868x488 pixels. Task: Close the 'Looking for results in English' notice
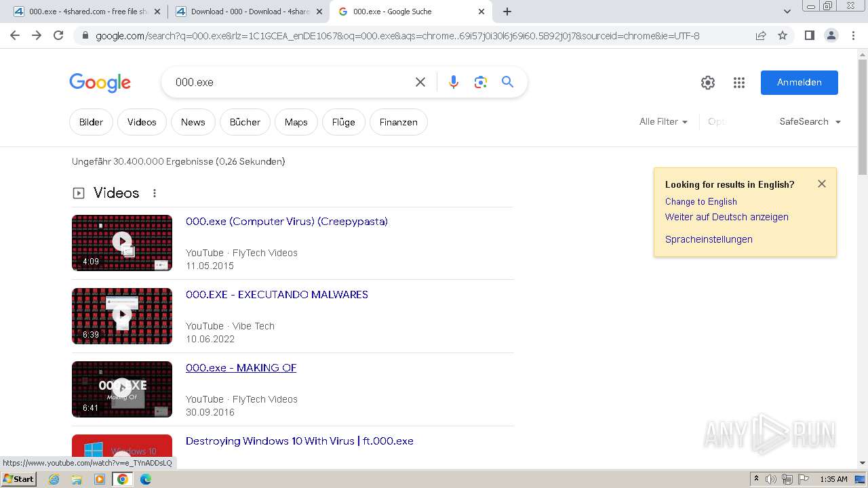coord(822,184)
